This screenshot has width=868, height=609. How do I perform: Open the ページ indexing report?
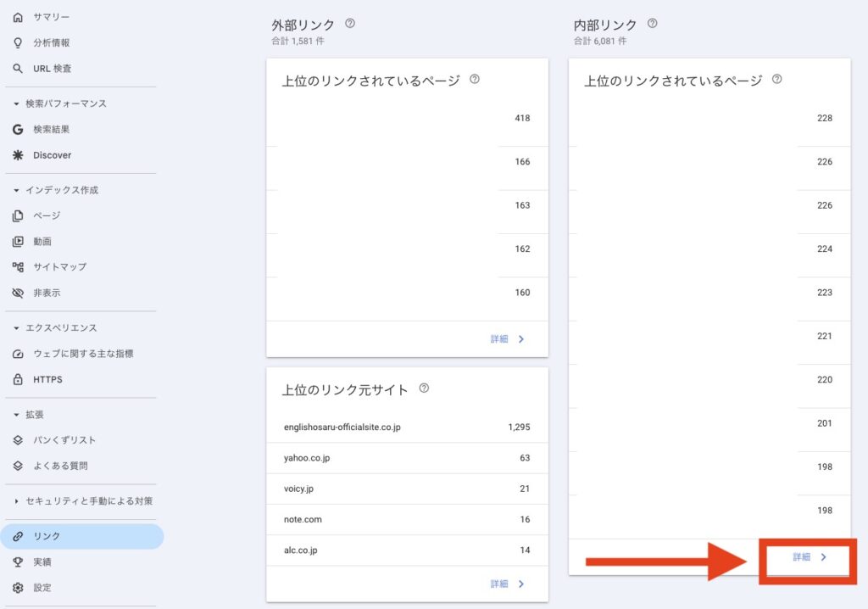(47, 215)
